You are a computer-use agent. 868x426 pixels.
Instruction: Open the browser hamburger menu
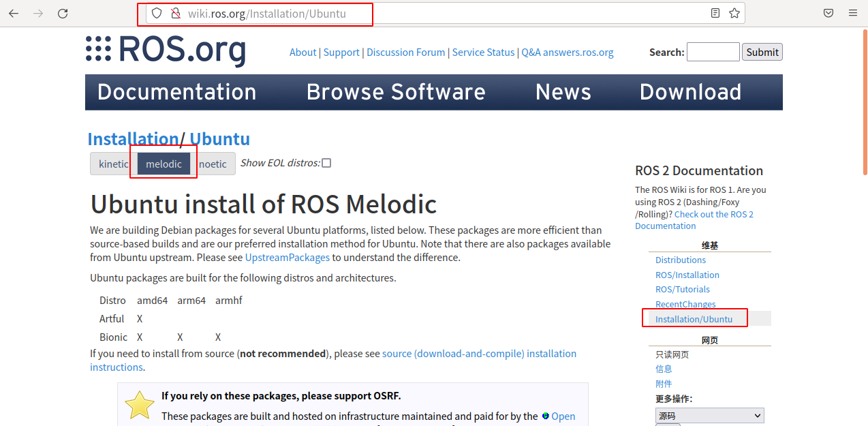(853, 13)
